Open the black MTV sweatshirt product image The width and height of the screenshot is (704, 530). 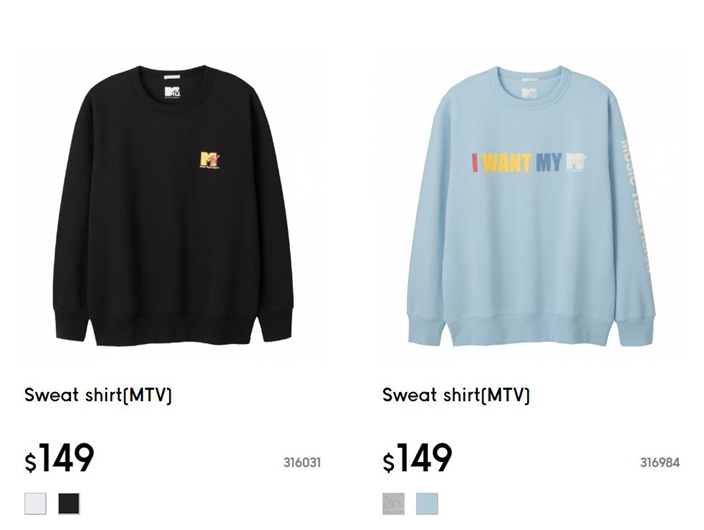[x=173, y=206]
